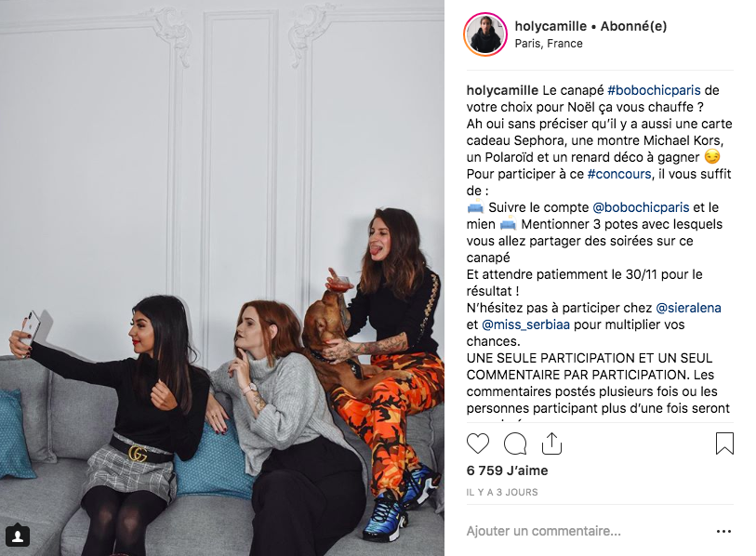Click the Ajouter un commentaire field

pyautogui.click(x=589, y=532)
